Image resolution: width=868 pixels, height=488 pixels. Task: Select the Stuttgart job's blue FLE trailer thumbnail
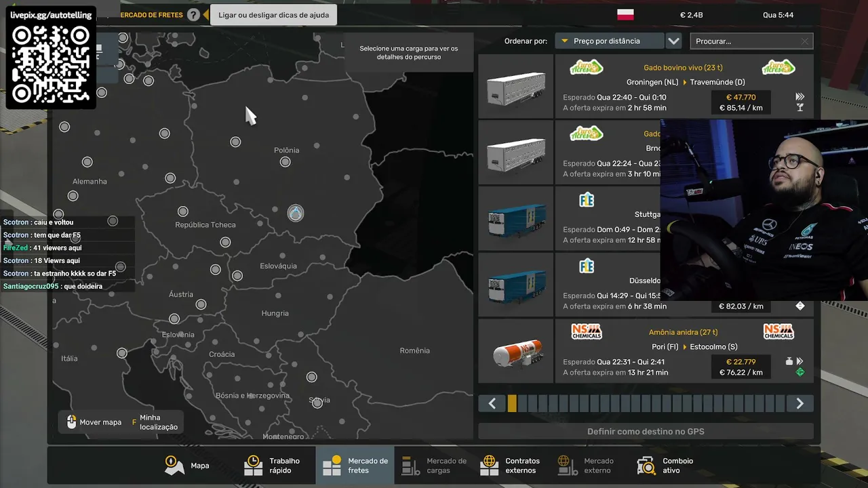point(516,218)
